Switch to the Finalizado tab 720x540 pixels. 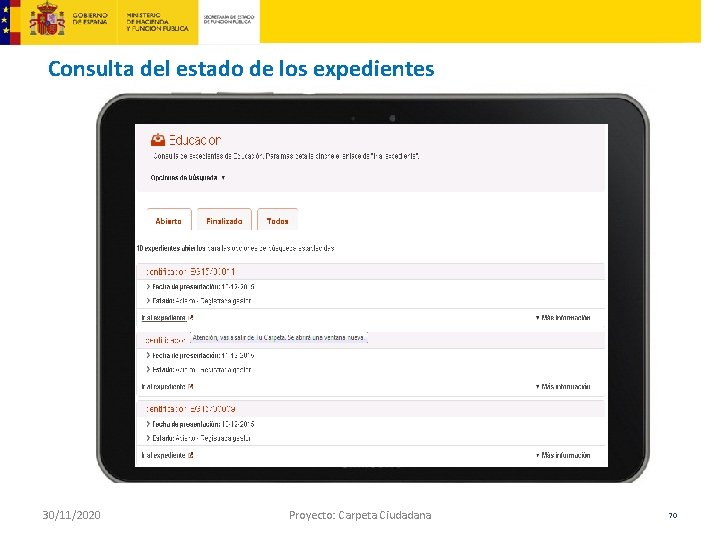point(224,219)
